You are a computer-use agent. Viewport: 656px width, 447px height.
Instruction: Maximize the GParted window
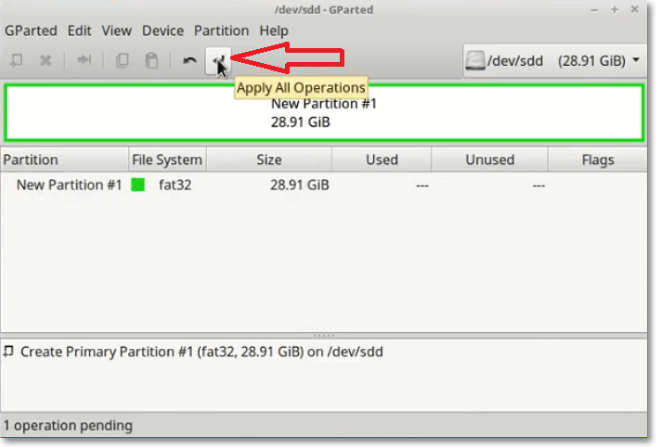[614, 10]
